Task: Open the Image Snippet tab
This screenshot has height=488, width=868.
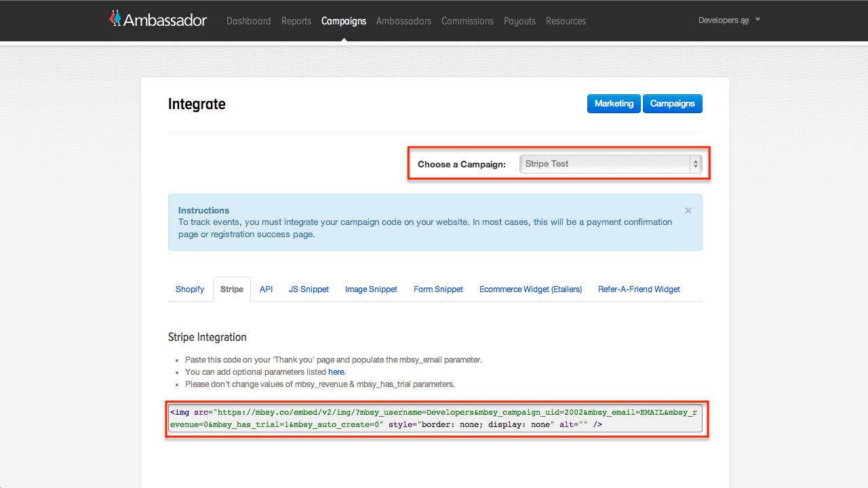Action: (x=371, y=289)
